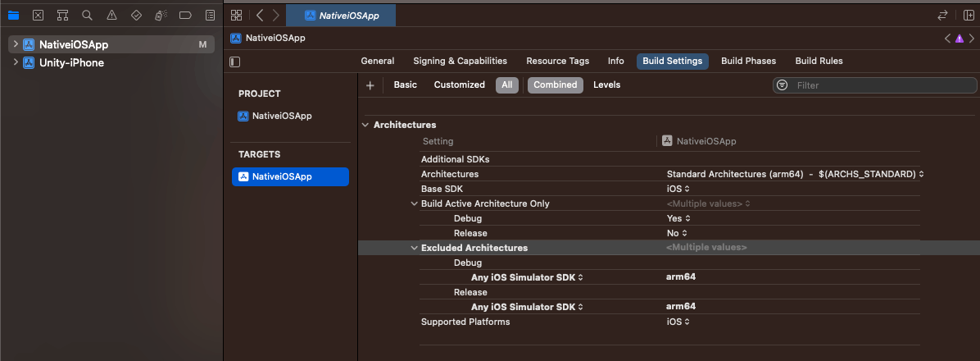Collapse Build Active Architecture Only setting

(x=414, y=204)
